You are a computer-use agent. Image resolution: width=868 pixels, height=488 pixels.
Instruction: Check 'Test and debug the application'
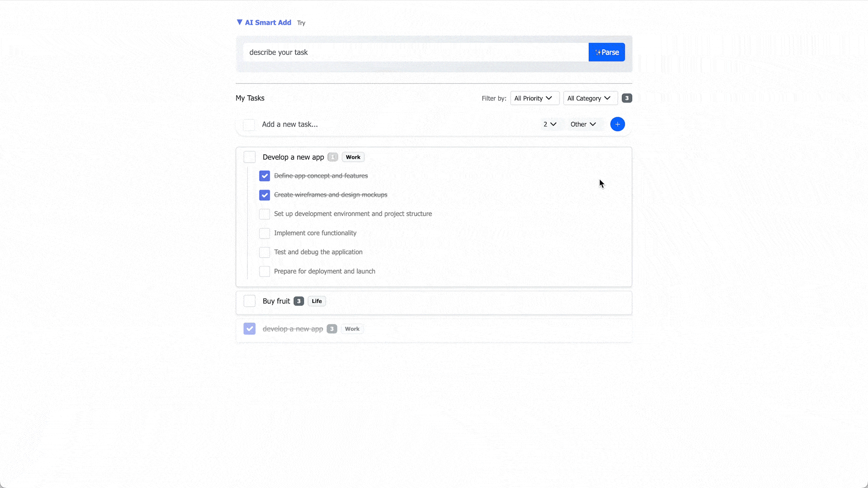[x=264, y=252]
